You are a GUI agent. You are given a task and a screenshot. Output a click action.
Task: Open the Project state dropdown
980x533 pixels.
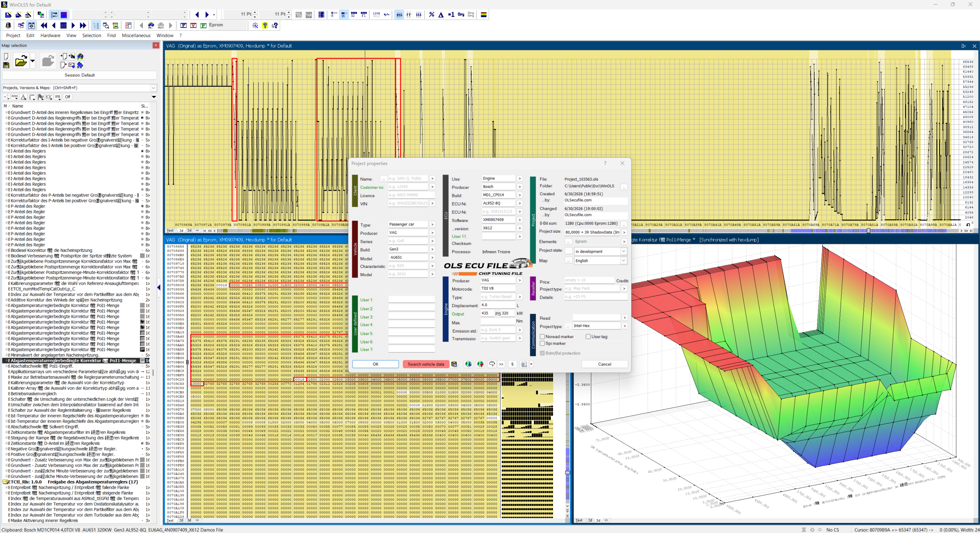click(624, 251)
